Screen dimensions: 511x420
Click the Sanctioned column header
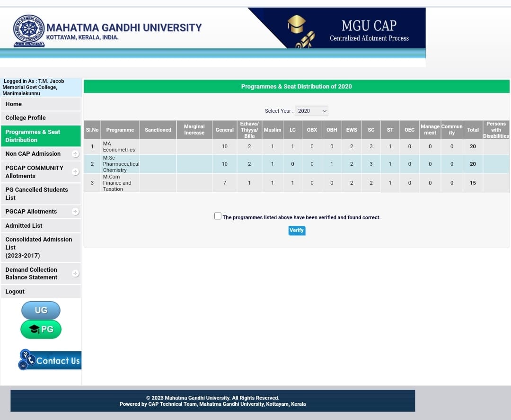coord(158,130)
